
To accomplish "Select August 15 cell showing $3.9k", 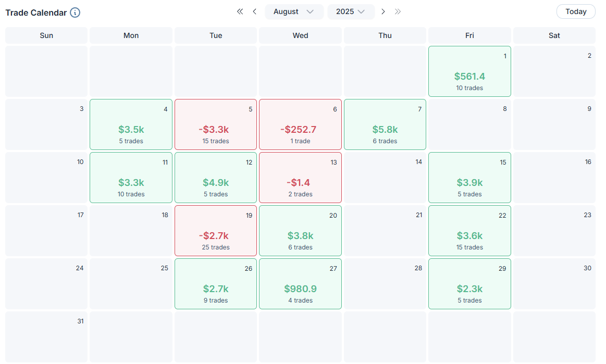I will (x=469, y=178).
